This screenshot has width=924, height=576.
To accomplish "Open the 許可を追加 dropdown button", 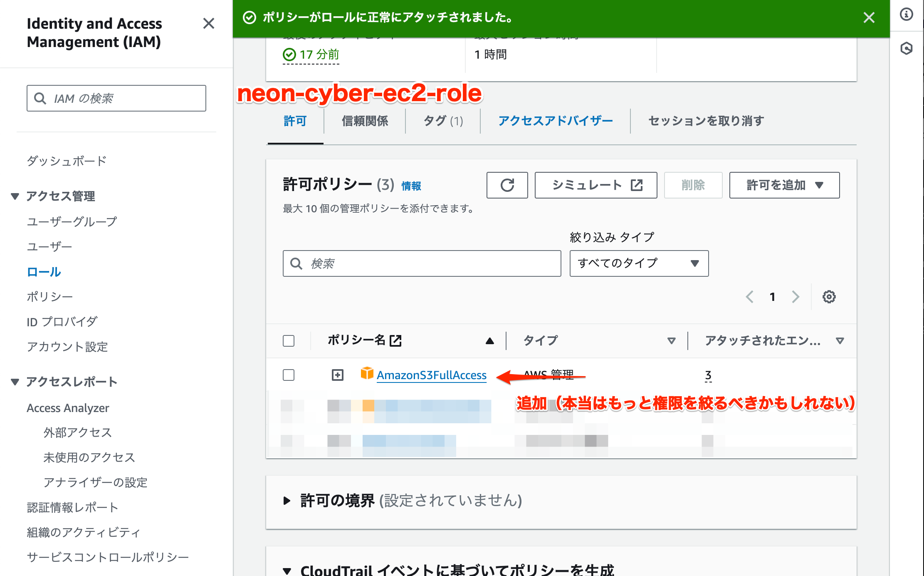I will tap(784, 185).
